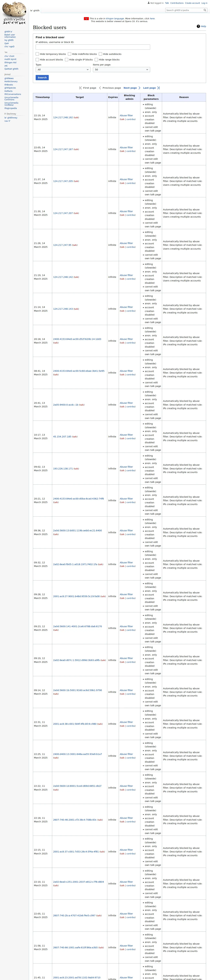Enable Hide account blocks checkbox
Screen dimensions: 210x980
(x=37, y=60)
